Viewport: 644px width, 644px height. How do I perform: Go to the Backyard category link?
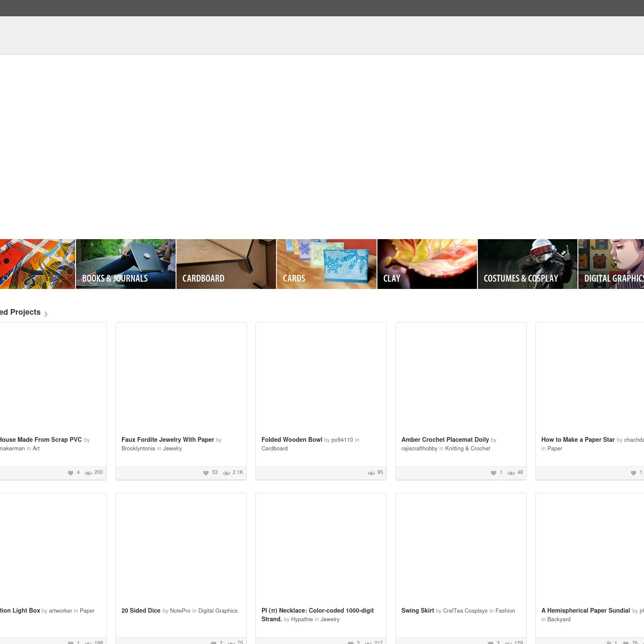tap(559, 620)
